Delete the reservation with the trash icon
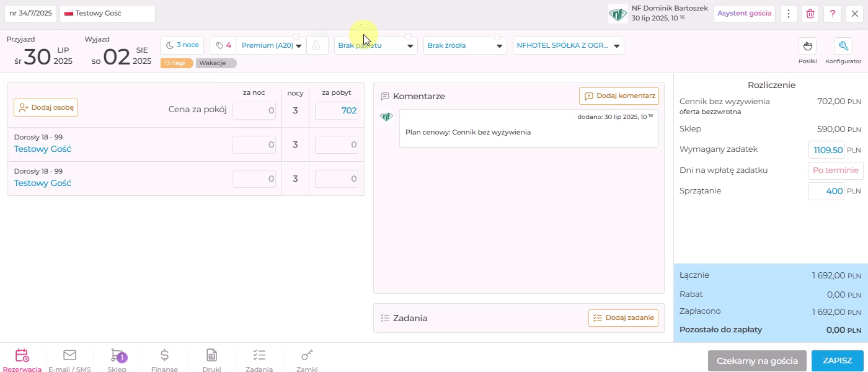 tap(810, 14)
